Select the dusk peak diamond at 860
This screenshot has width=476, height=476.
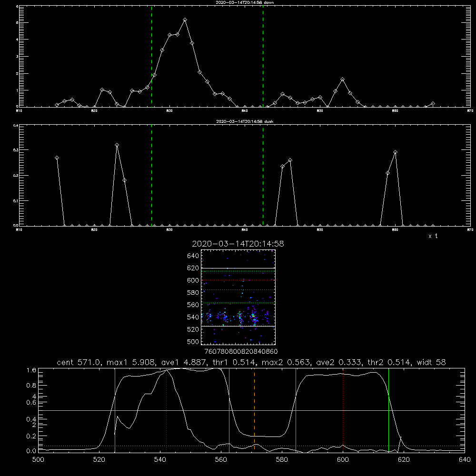click(395, 152)
